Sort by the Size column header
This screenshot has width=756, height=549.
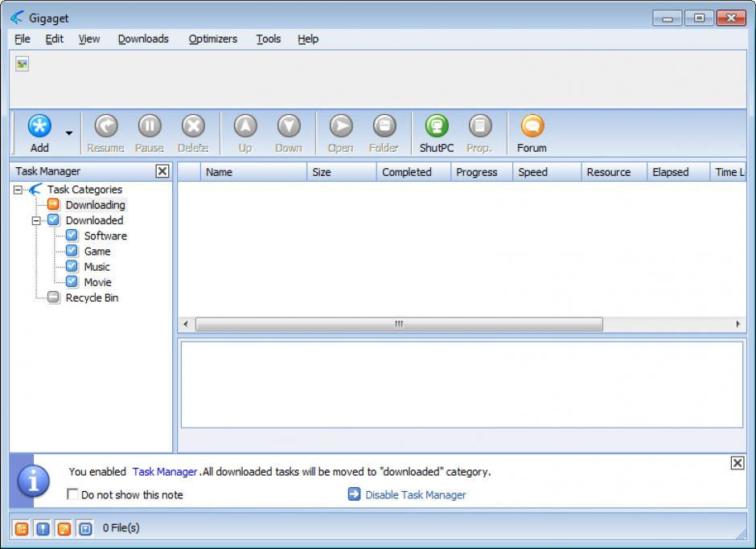[341, 172]
